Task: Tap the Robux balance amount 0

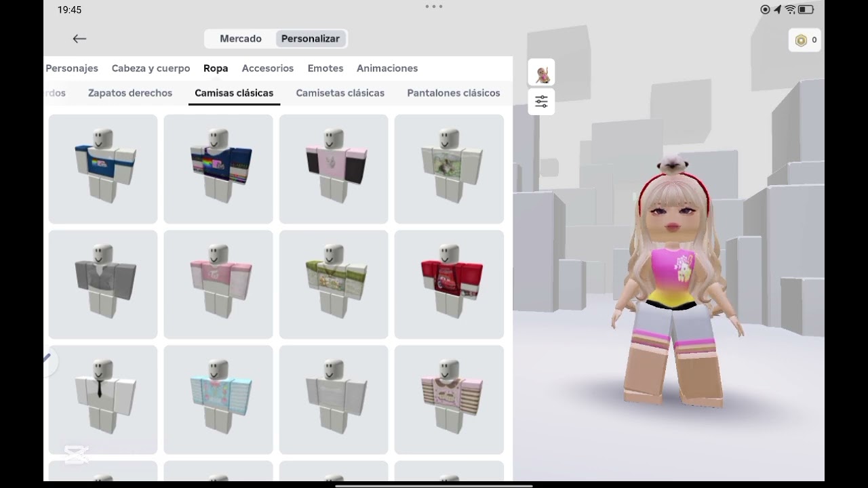Action: coord(814,40)
